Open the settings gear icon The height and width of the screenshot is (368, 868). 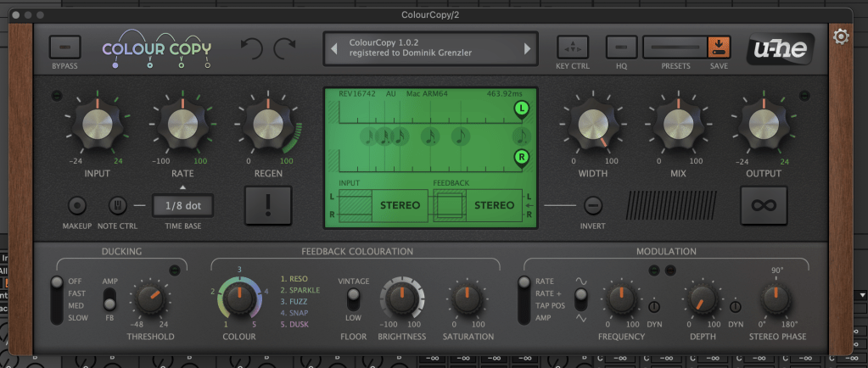pos(841,36)
